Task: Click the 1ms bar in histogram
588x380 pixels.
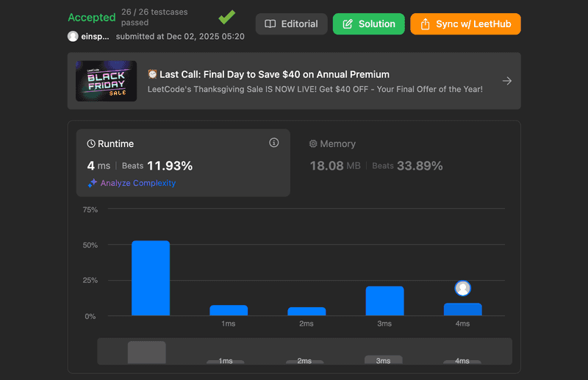Action: click(x=229, y=310)
